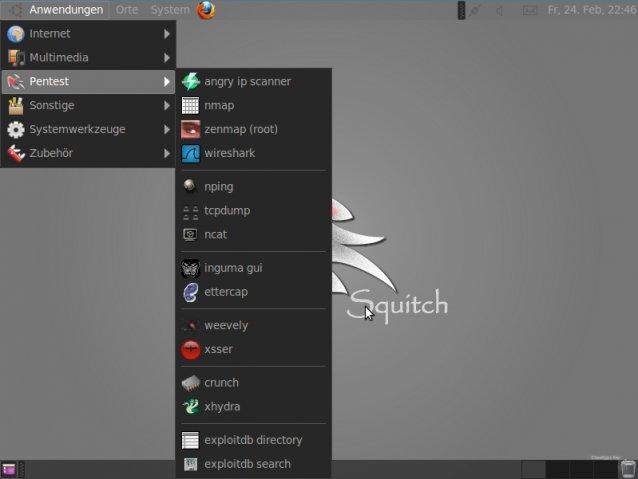Open exploitdb search
The width and height of the screenshot is (638, 479).
click(x=253, y=464)
